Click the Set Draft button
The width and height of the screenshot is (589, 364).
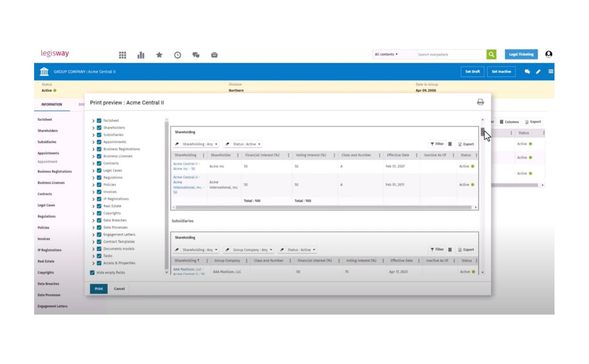tap(472, 72)
